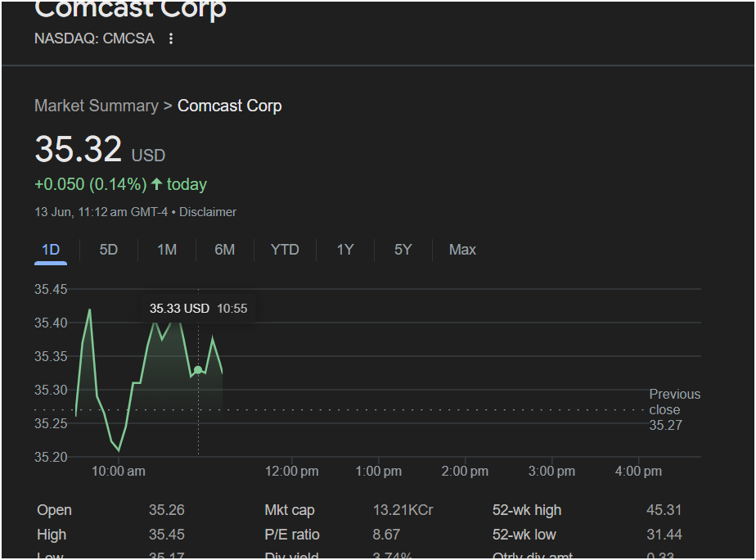
Task: Click the 52-wk low label
Action: [x=524, y=535]
